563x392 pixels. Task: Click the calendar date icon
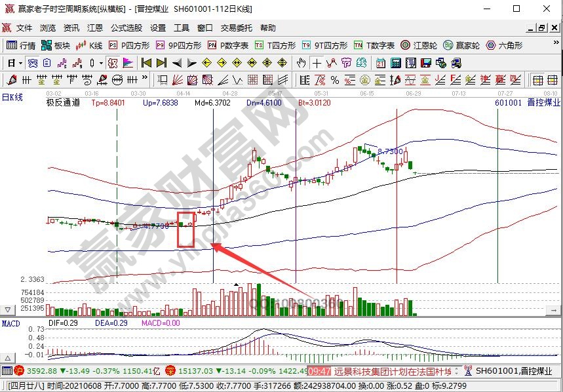coord(381,63)
